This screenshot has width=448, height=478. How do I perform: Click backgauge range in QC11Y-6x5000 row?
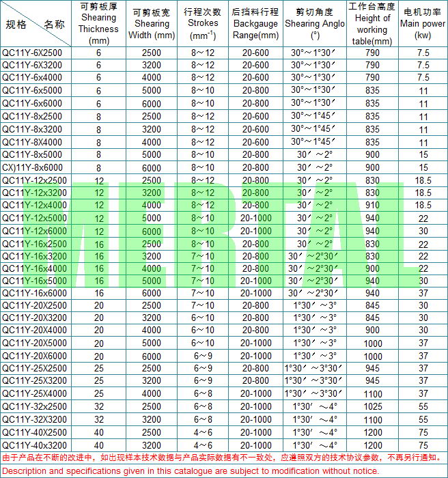point(255,91)
